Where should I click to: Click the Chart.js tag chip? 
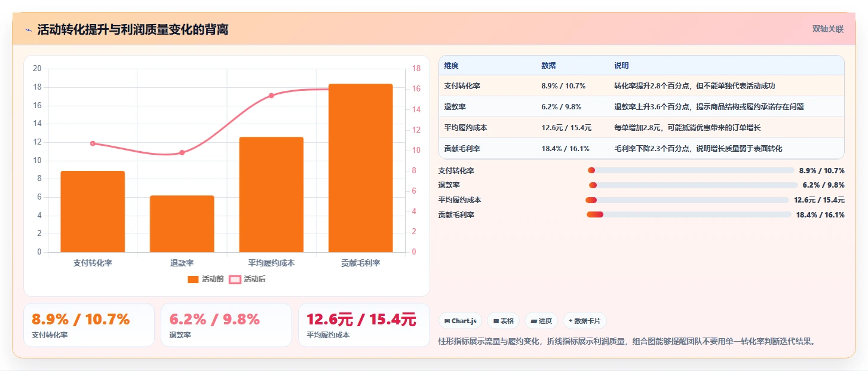(x=461, y=321)
